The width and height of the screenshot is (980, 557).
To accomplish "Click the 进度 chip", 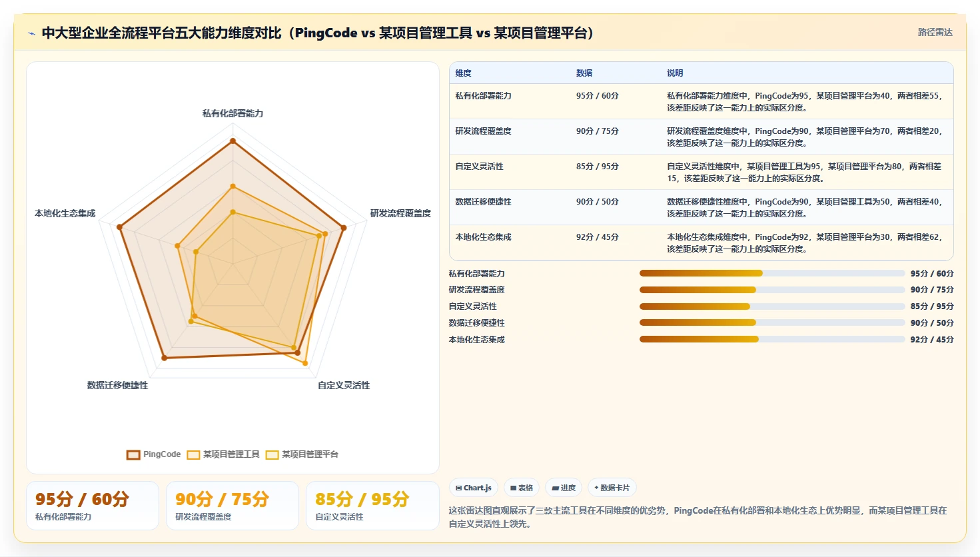I will 564,488.
